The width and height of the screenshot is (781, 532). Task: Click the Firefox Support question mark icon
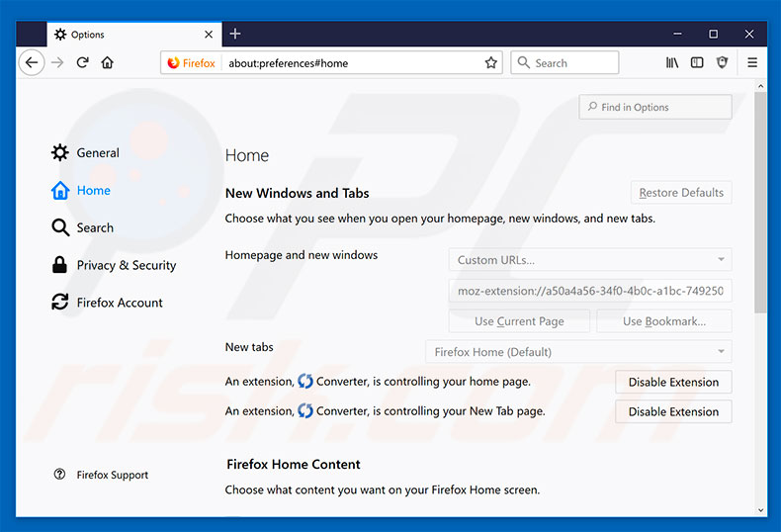[x=59, y=475]
